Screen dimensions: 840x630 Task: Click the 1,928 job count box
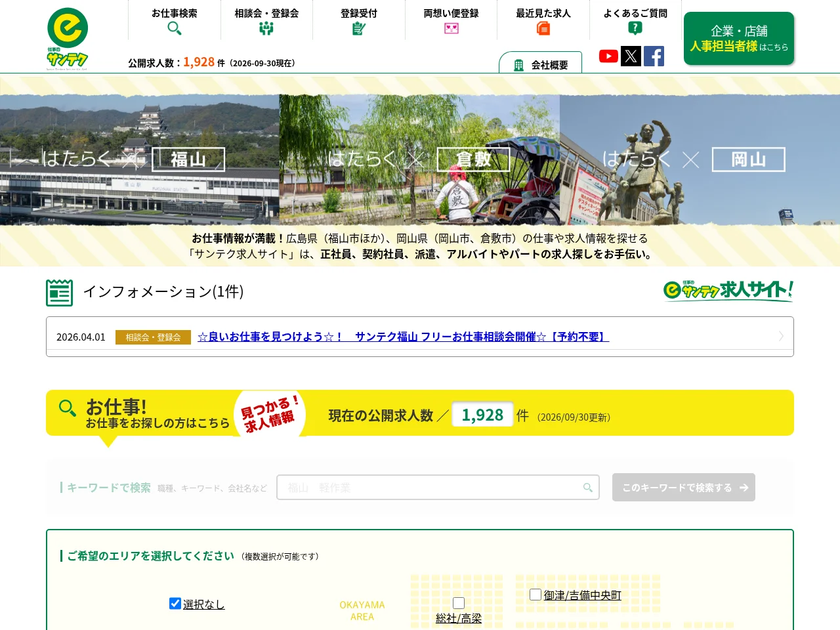(482, 415)
